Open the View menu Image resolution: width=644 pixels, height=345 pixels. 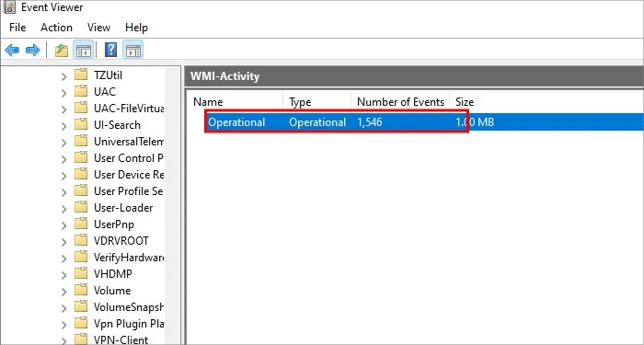(x=98, y=28)
